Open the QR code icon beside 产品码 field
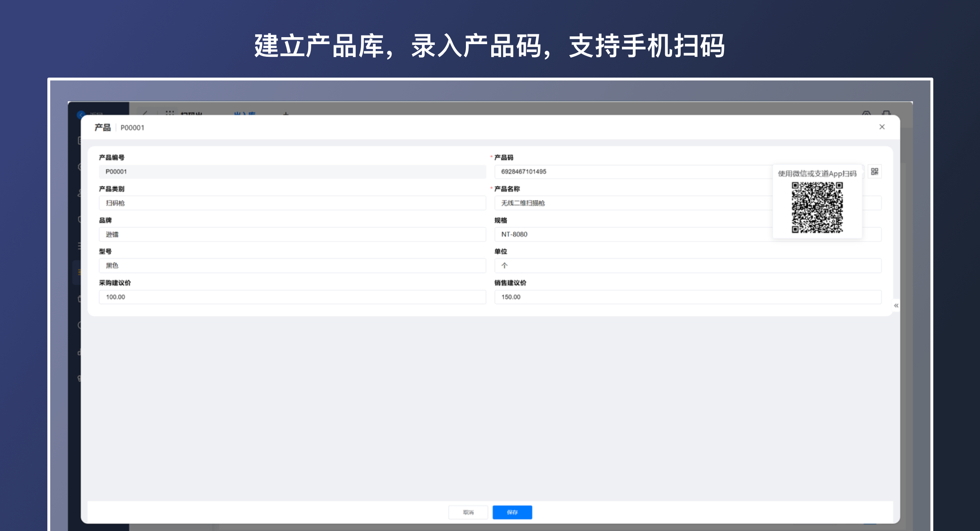Viewport: 980px width, 531px height. tap(875, 172)
